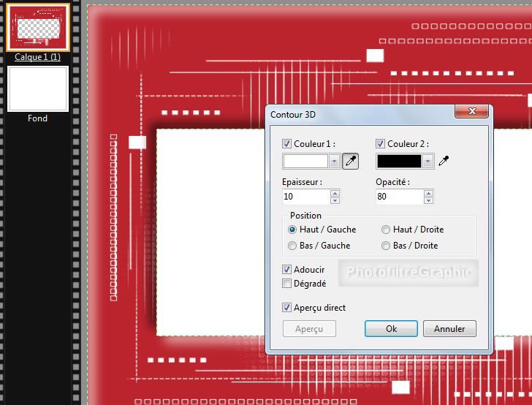Toggle the Couleur 1 checkbox
Screen dimensions: 532x405
[x=287, y=144]
